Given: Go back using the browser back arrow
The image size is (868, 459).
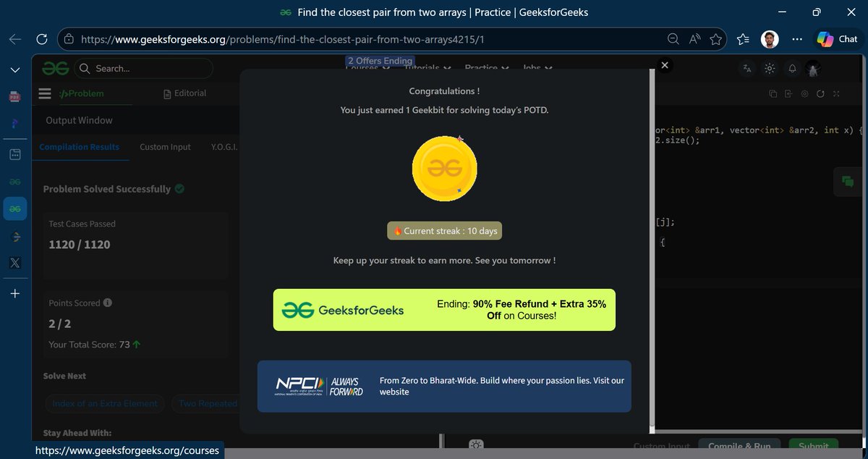Looking at the screenshot, I should [14, 39].
